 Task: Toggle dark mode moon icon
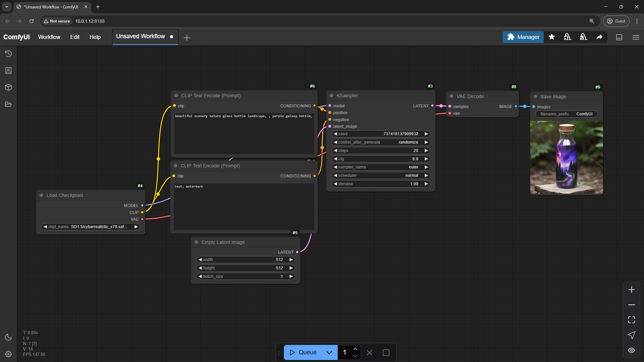8,337
